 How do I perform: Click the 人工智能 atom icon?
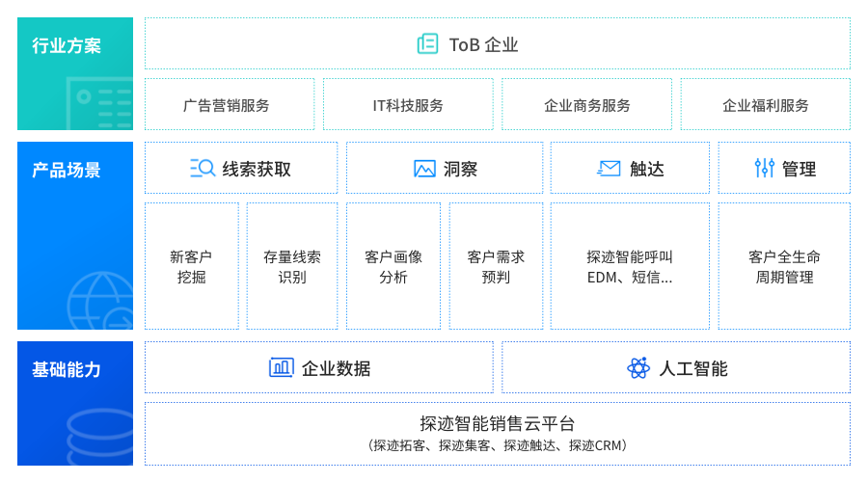pyautogui.click(x=638, y=368)
